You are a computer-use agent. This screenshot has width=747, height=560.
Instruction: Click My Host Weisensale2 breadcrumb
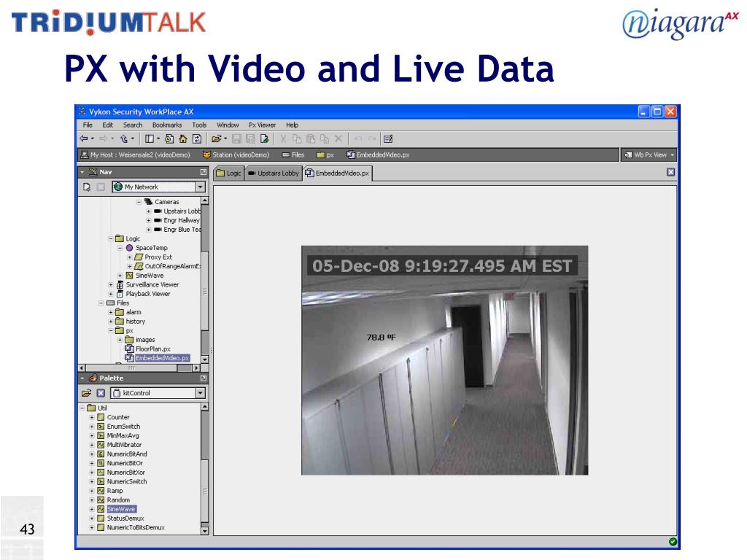point(135,155)
